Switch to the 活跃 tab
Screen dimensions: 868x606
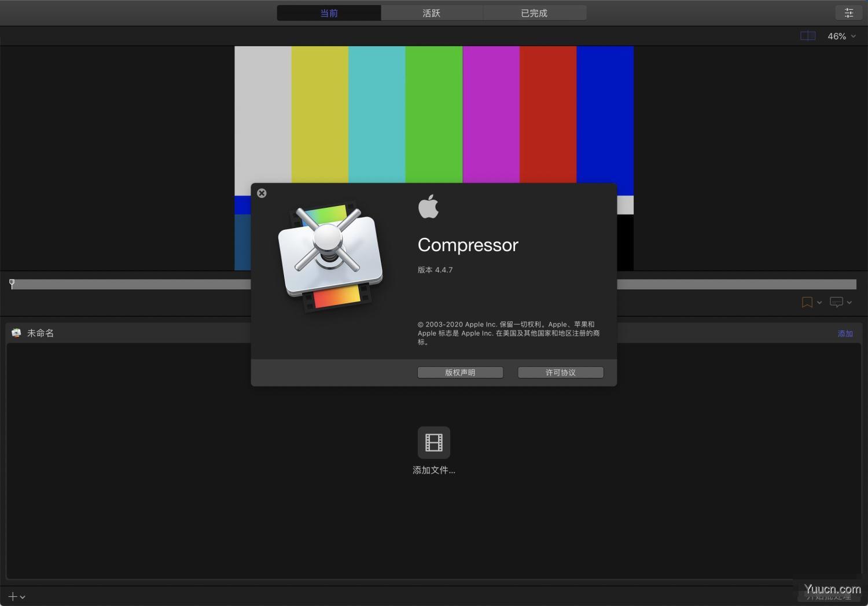pyautogui.click(x=432, y=13)
